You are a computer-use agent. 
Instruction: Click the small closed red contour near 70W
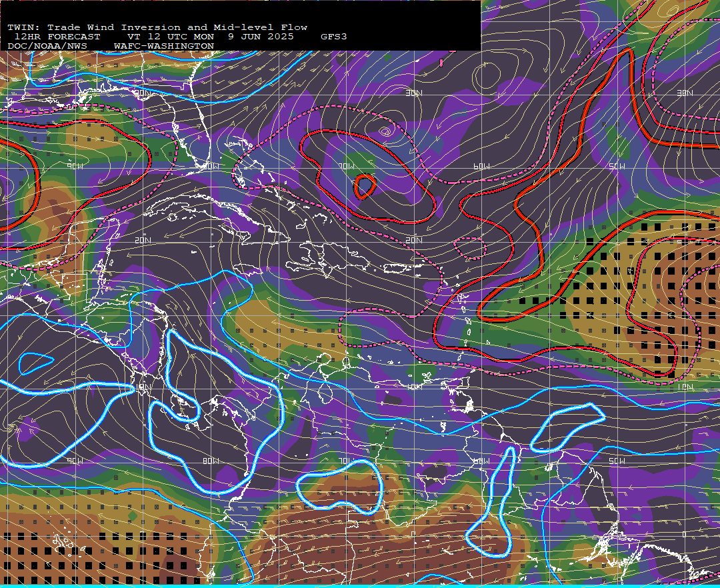click(x=365, y=186)
